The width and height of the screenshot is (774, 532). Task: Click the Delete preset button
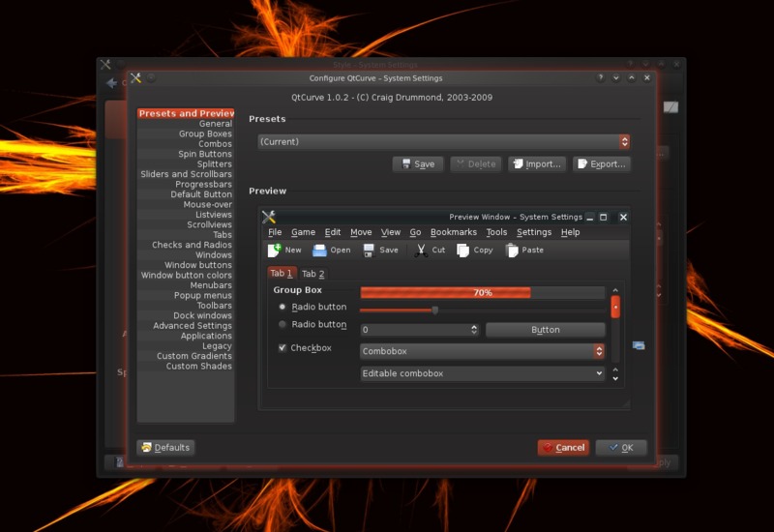click(x=476, y=163)
